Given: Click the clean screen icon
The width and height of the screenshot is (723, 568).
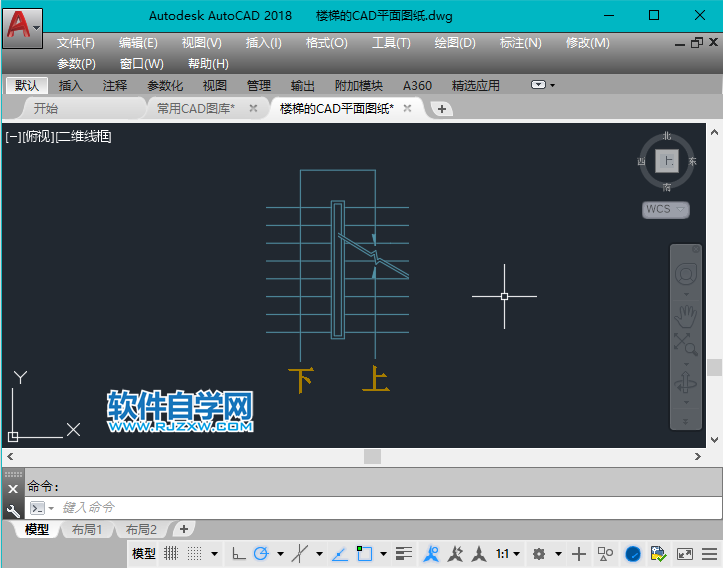Looking at the screenshot, I should [x=685, y=553].
